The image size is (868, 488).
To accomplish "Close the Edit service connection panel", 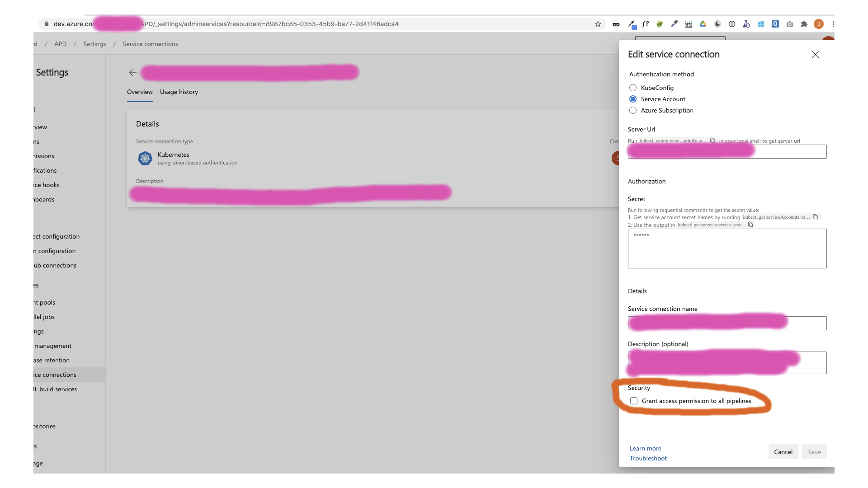I will [816, 55].
